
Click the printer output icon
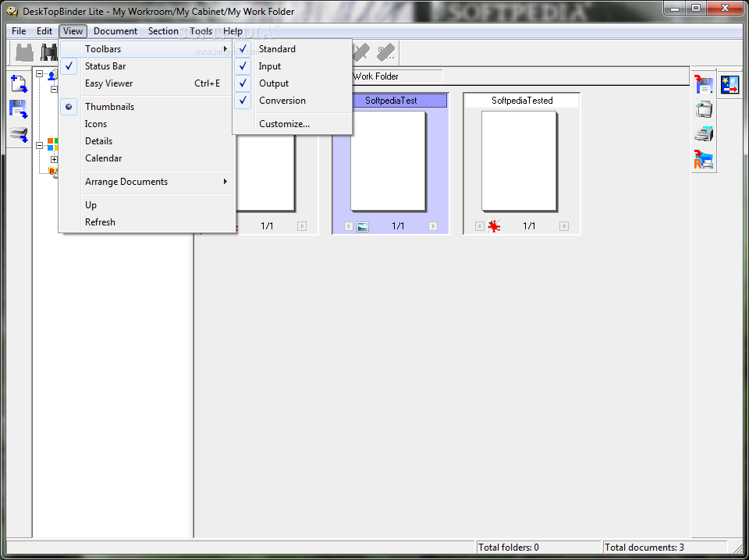pos(704,109)
